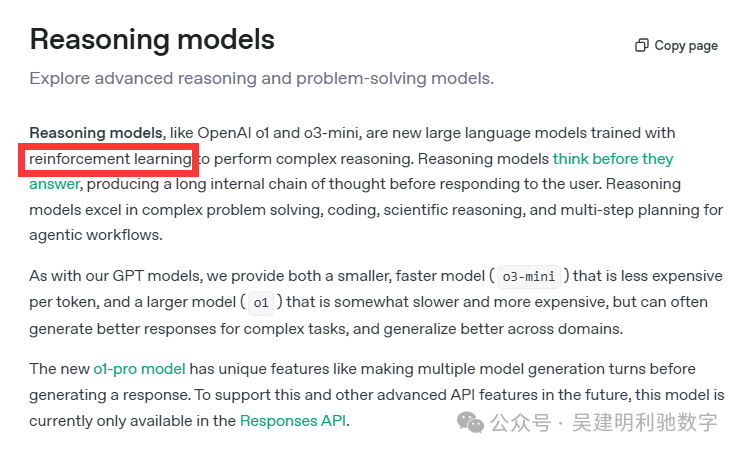Open the Responses API link

(293, 421)
